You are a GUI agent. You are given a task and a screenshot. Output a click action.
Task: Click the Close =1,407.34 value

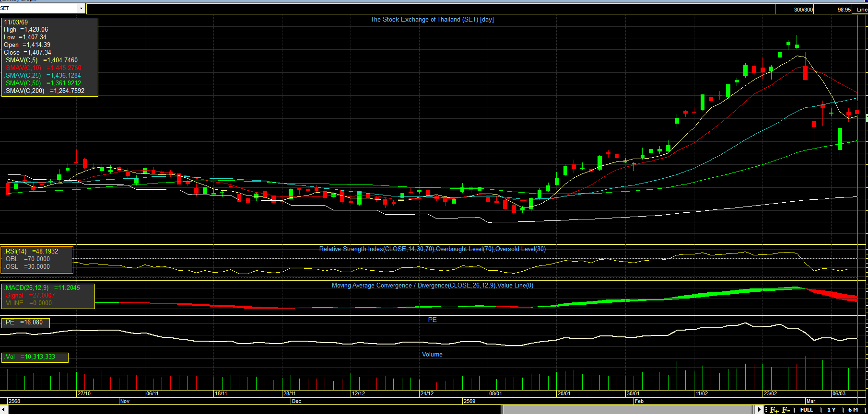[x=28, y=53]
